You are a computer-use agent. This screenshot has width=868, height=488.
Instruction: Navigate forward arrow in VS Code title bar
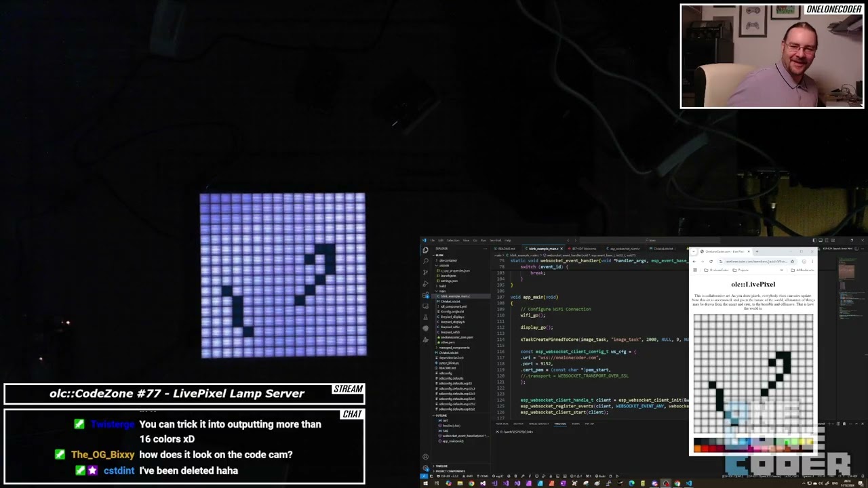pyautogui.click(x=576, y=241)
